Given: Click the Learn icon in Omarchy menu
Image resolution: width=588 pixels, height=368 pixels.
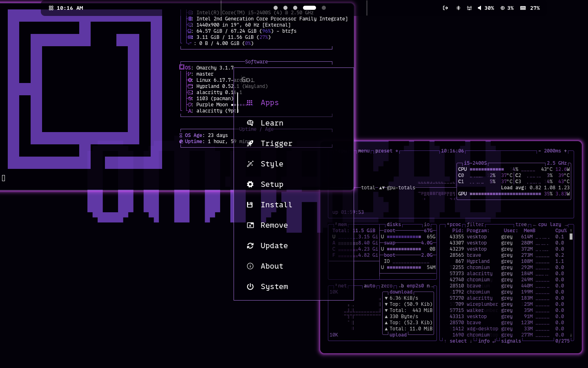Looking at the screenshot, I should click(x=250, y=123).
